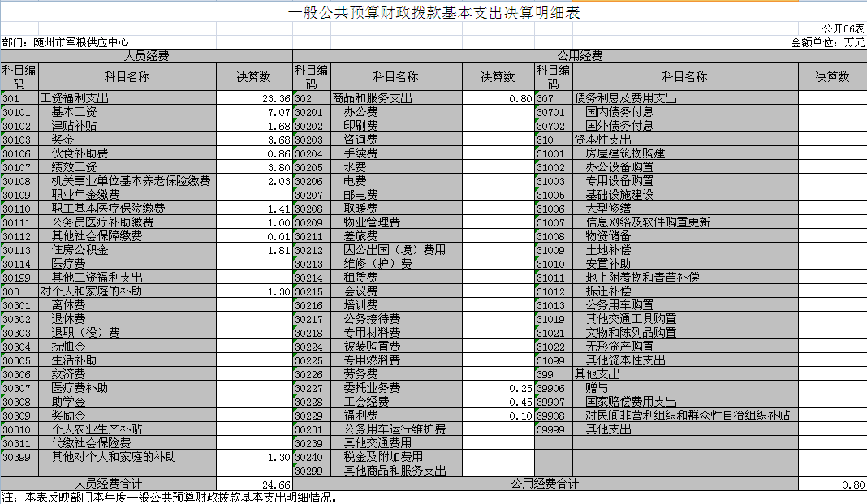Click the 工资福利支出 cell

tap(127, 98)
